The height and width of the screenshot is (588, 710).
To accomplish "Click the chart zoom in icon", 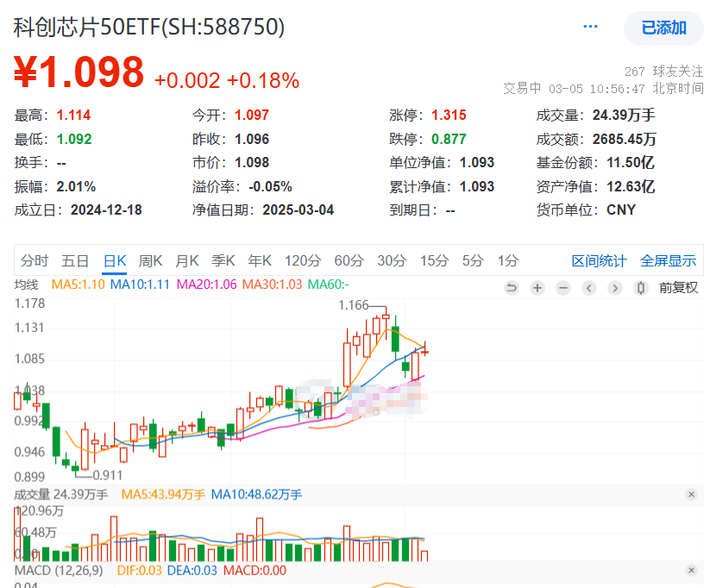I will point(537,290).
